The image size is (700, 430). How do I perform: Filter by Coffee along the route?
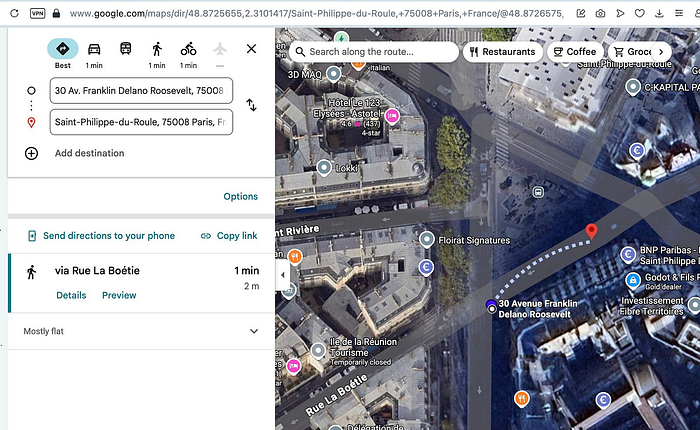575,52
